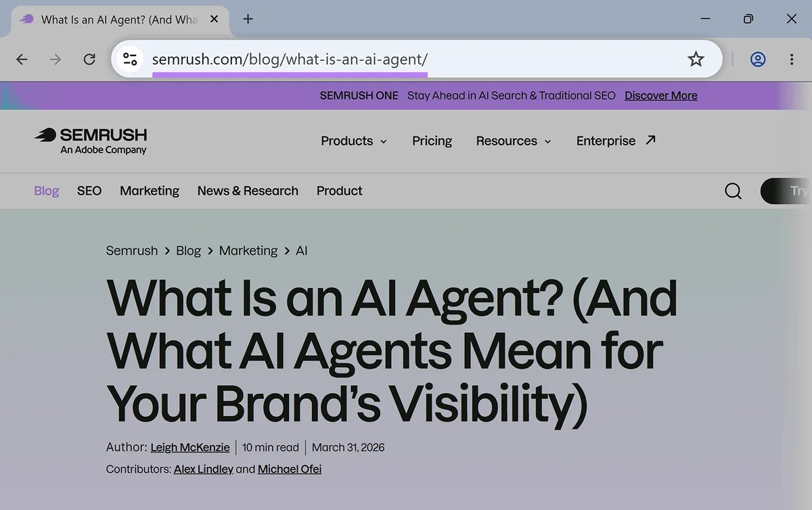Open the Enterprise link
Screen dimensions: 812x510
pos(606,141)
